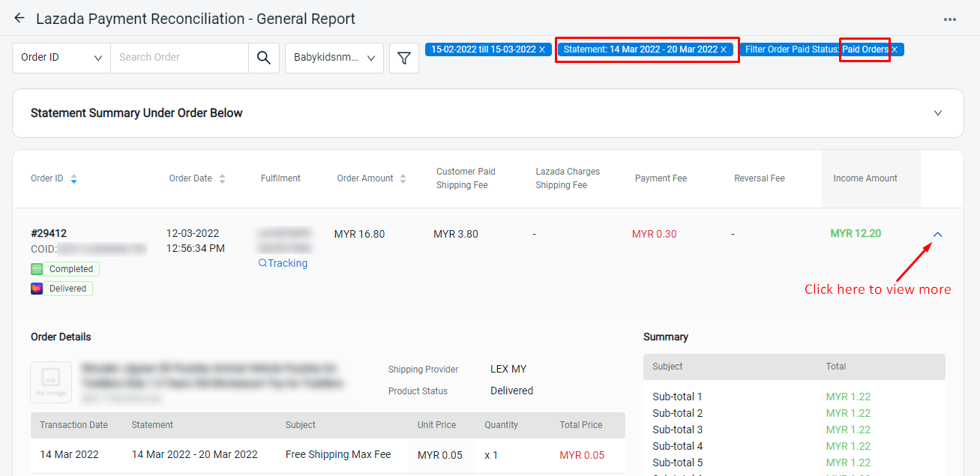The height and width of the screenshot is (476, 980).
Task: Remove the Paid Orders filter chip
Action: click(x=894, y=49)
